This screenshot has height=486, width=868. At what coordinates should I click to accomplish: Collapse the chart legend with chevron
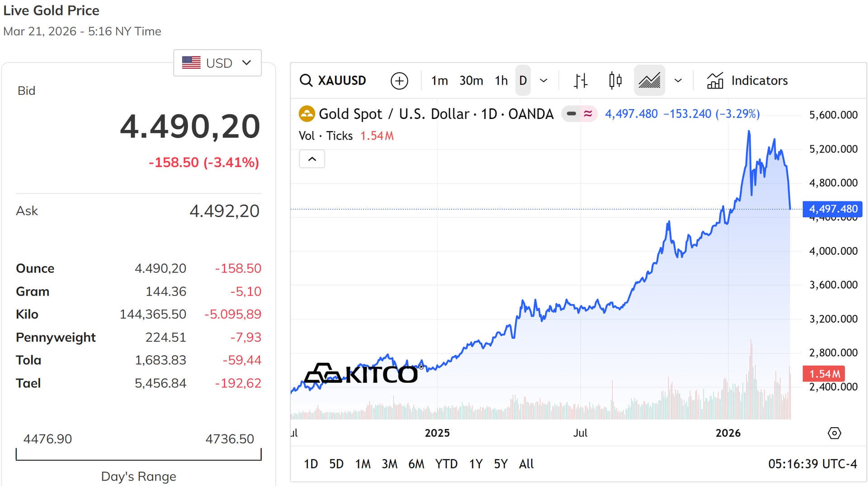click(312, 159)
